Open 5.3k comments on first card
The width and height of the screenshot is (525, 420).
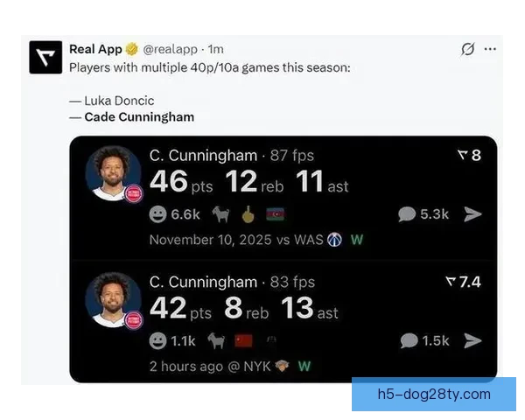[x=423, y=214]
